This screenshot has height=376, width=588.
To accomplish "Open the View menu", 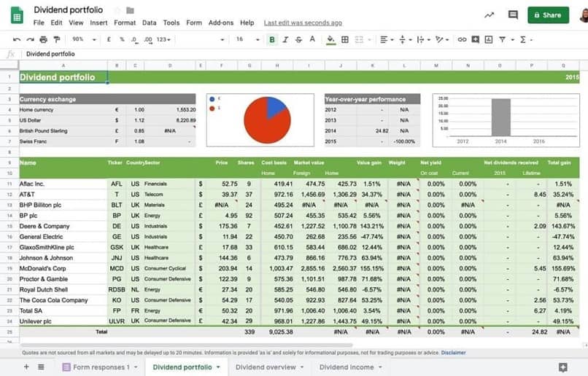I will pos(76,23).
